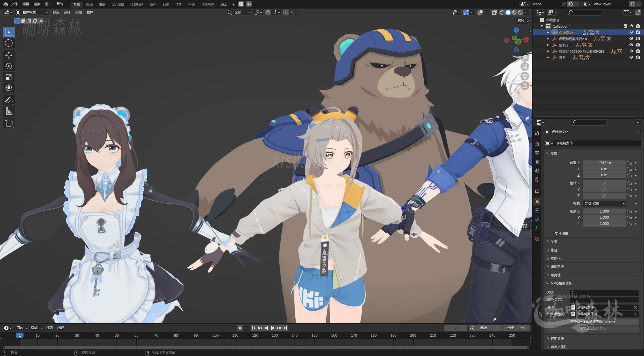Hide 信182 in viewport via eye icon
Viewport: 644px width, 356px height.
coord(631,45)
